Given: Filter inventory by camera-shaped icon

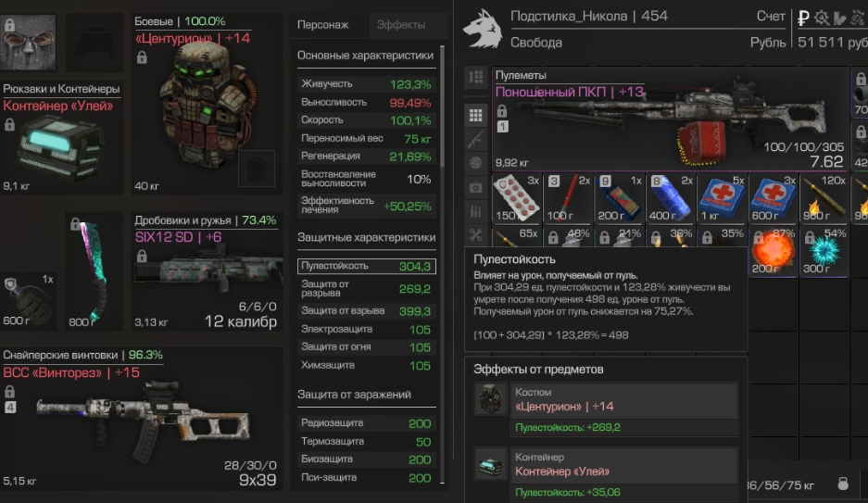Looking at the screenshot, I should tap(475, 188).
